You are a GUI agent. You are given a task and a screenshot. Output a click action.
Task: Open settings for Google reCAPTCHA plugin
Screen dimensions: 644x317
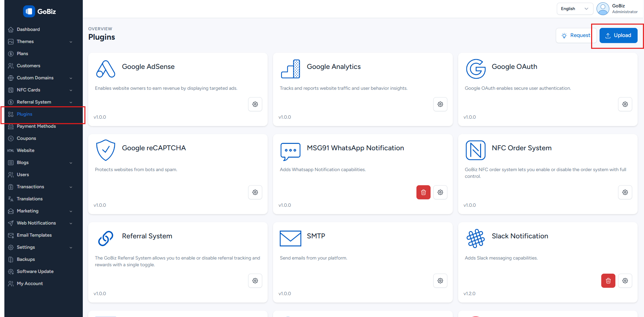pos(255,192)
